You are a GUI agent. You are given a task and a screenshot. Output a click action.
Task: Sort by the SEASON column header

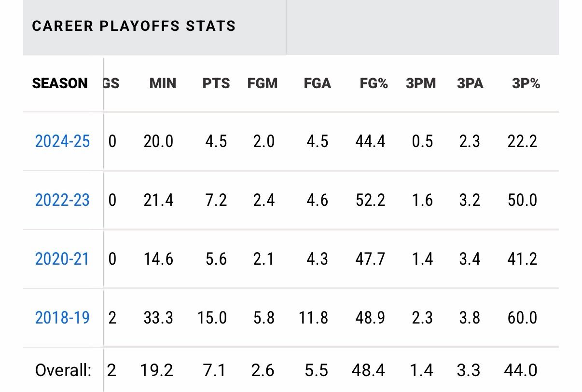(60, 84)
